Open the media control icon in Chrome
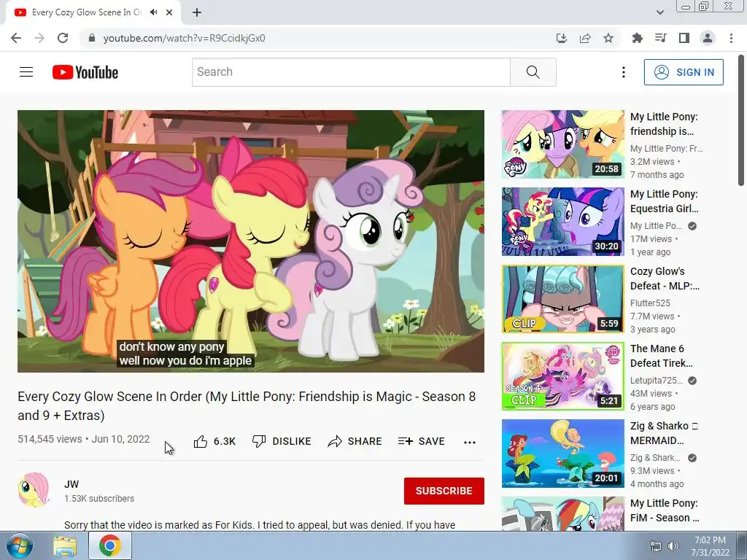The height and width of the screenshot is (560, 747). (660, 38)
